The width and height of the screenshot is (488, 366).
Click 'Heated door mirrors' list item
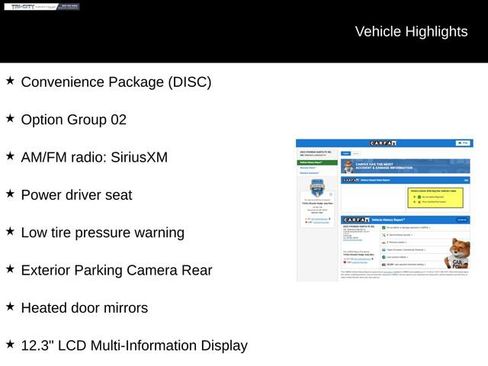point(84,308)
